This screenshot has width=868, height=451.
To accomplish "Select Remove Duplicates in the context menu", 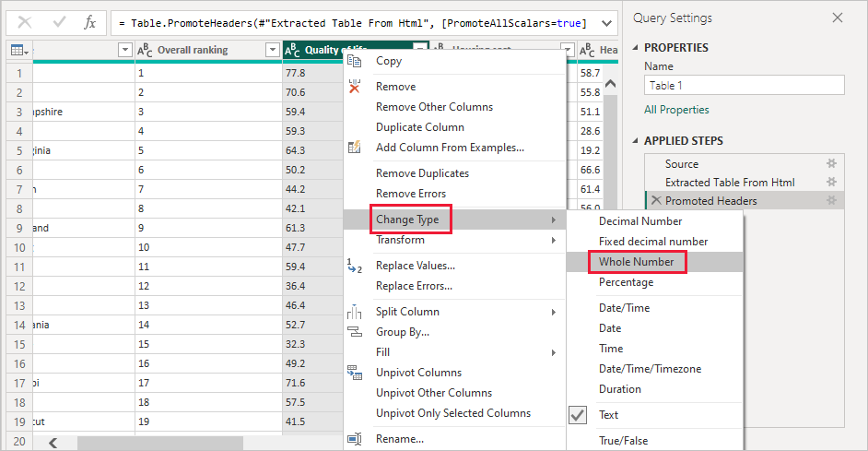I will click(x=422, y=173).
